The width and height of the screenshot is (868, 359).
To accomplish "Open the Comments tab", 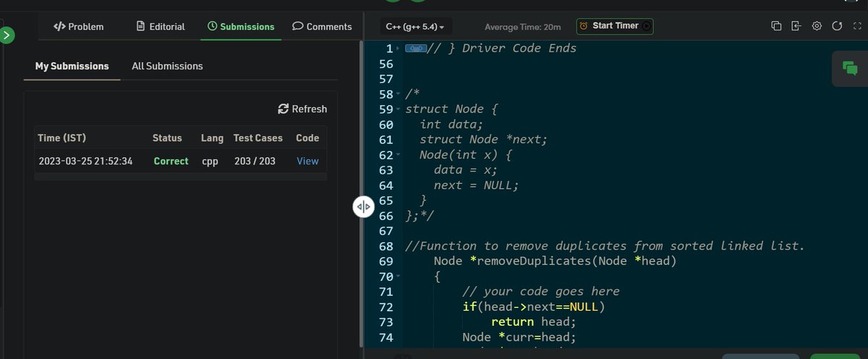I will 322,26.
